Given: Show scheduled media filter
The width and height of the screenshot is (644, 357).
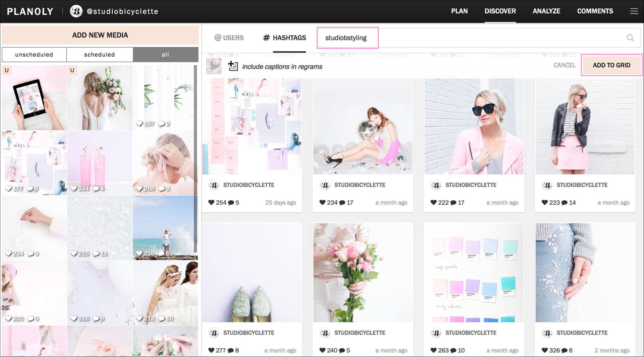Looking at the screenshot, I should click(x=99, y=55).
